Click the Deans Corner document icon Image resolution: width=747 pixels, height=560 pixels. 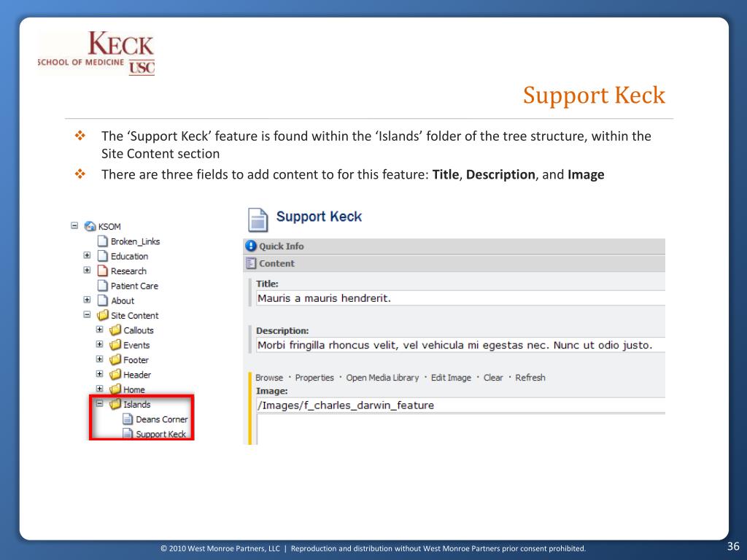coord(128,419)
